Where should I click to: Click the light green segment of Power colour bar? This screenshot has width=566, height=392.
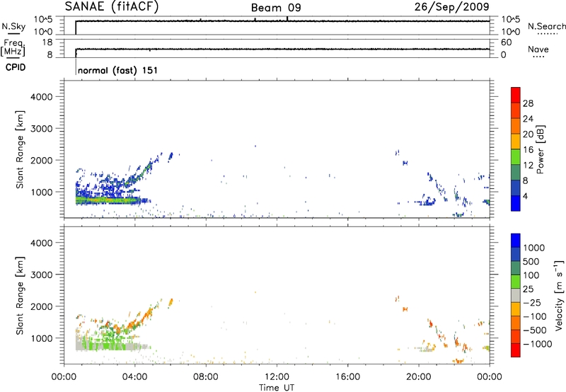tap(516, 156)
